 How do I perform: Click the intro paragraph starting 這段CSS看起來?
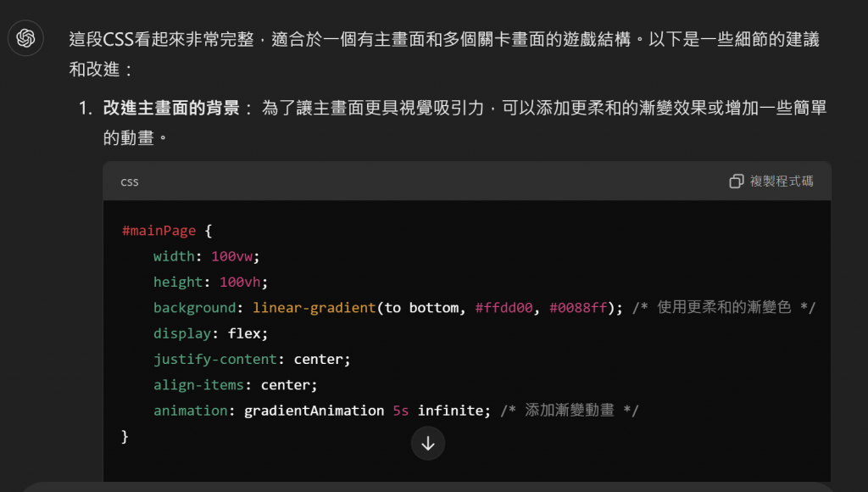[x=444, y=54]
